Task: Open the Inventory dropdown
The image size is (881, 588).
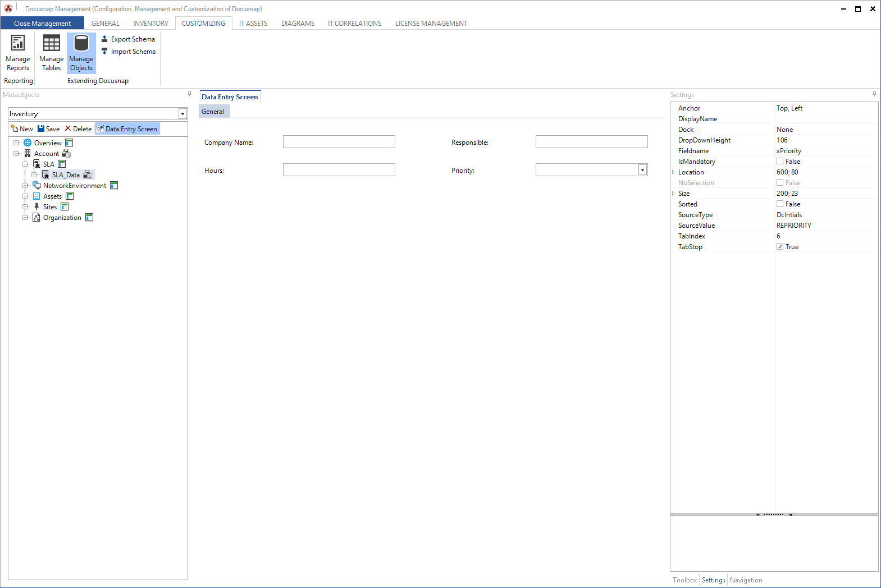Action: coord(182,114)
